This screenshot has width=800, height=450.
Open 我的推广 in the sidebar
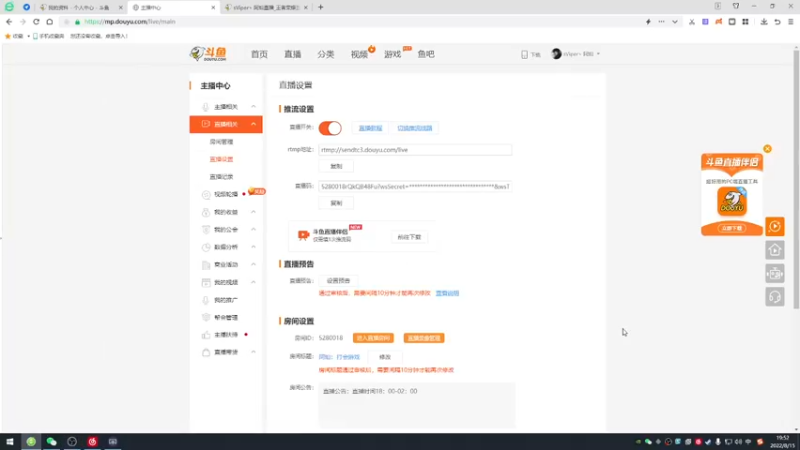coord(226,300)
